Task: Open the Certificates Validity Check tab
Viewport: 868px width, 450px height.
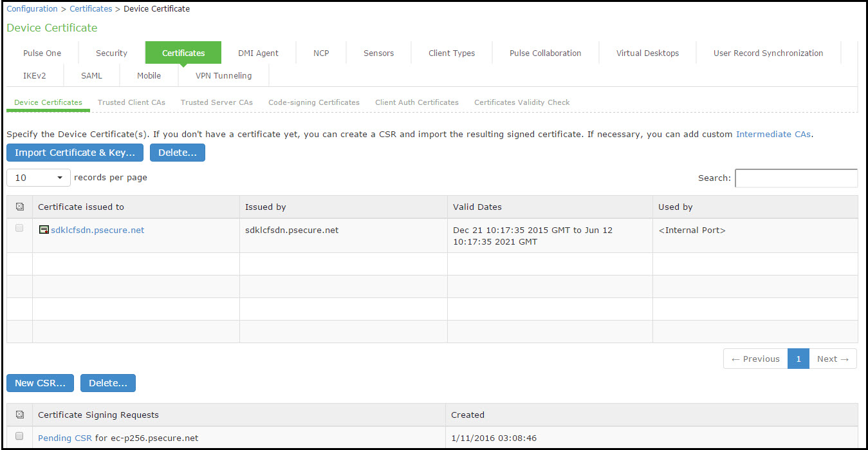Action: [521, 102]
